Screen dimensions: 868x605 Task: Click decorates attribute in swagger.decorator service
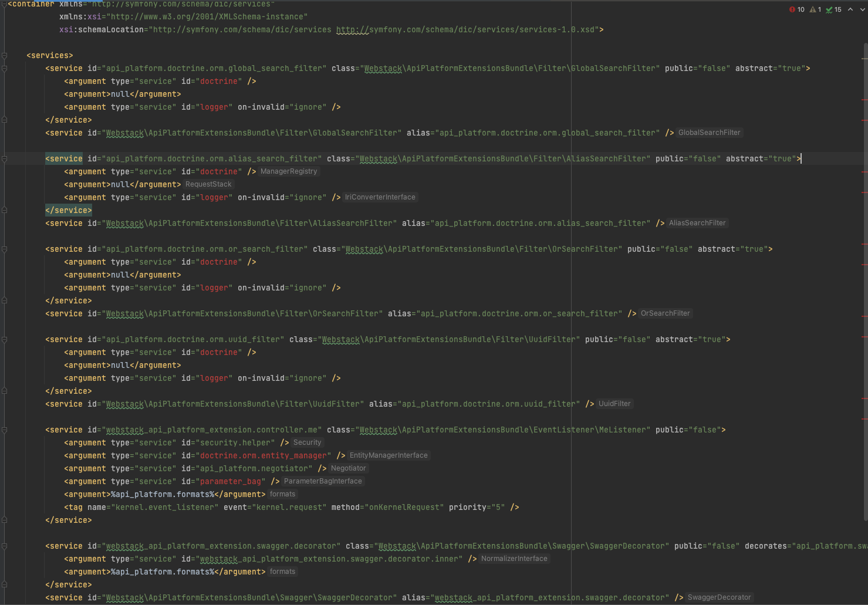[x=765, y=546]
